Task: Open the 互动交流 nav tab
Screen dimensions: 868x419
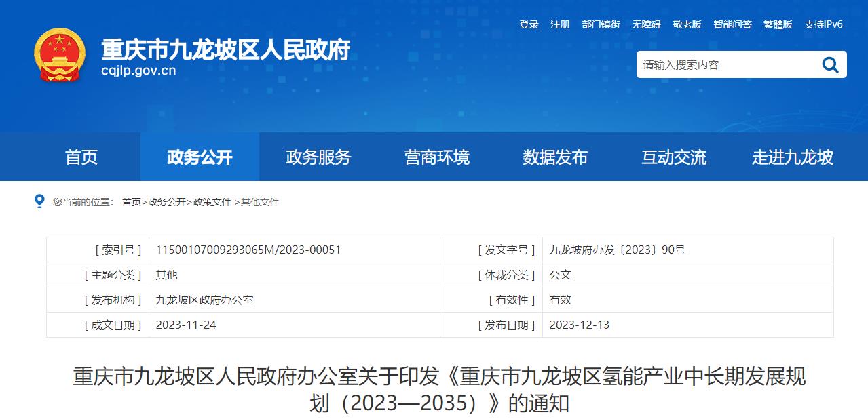Action: (674, 157)
